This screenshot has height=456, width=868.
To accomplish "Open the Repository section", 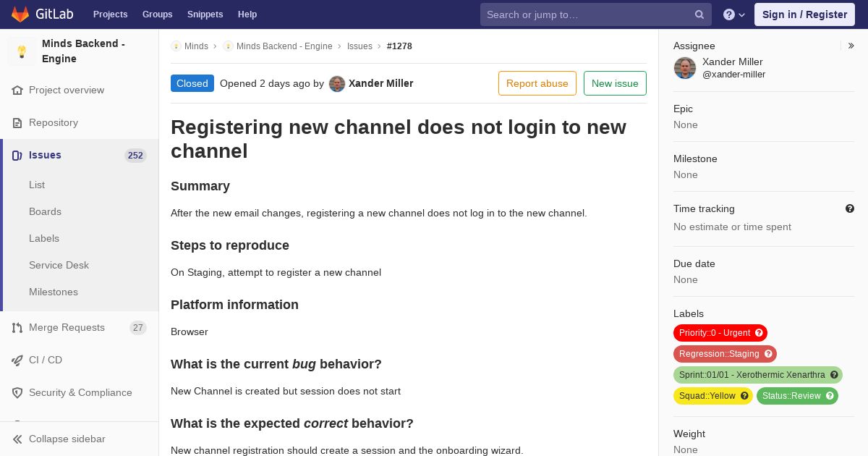I will (54, 123).
